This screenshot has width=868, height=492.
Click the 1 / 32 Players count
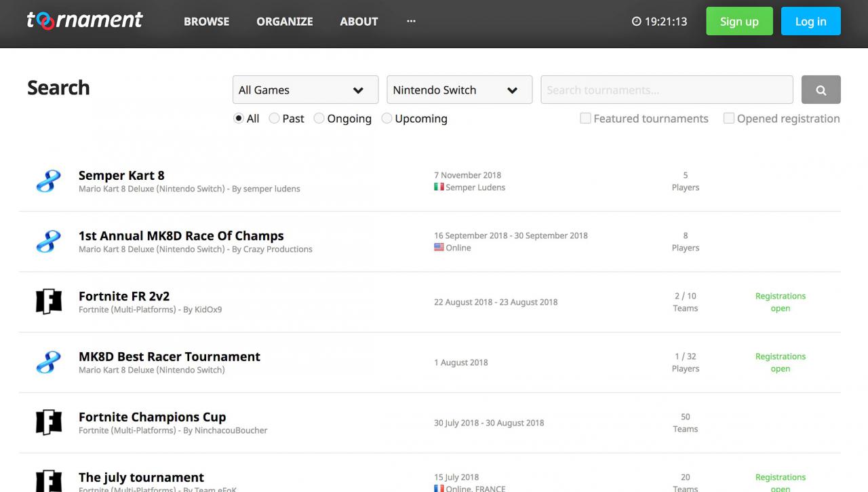686,362
